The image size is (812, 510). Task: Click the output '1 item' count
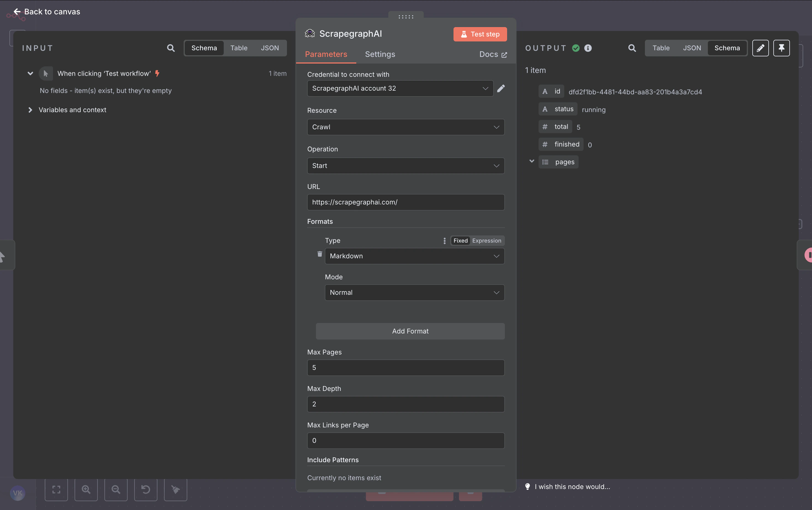pos(535,70)
